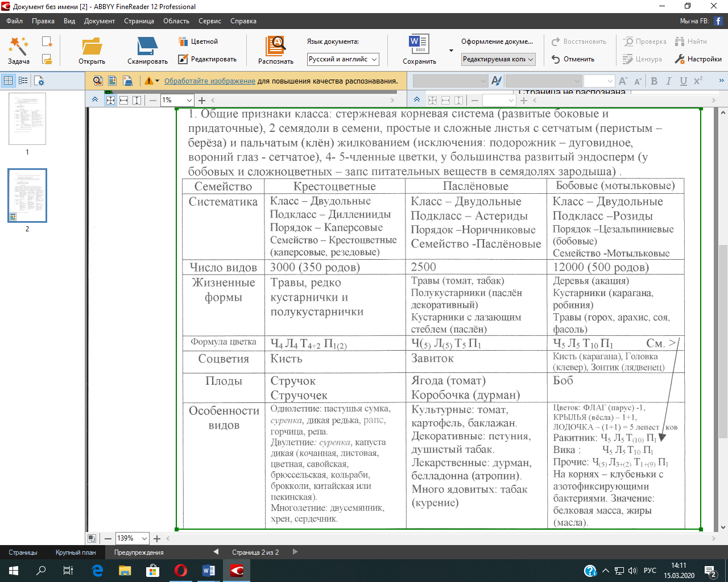Screen dimensions: 728x582
Task: Collapse image panel toolbar with up chevrons
Action: click(95, 100)
